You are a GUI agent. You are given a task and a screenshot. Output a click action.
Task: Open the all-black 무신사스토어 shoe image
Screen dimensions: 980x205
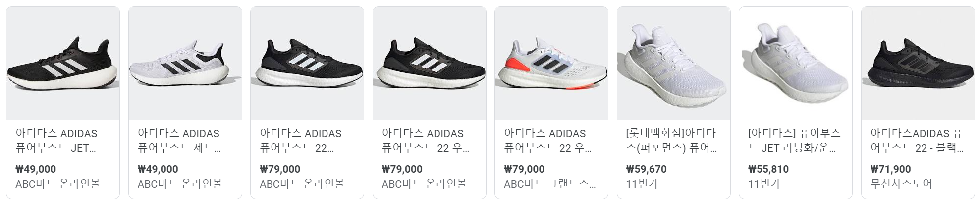tap(918, 64)
